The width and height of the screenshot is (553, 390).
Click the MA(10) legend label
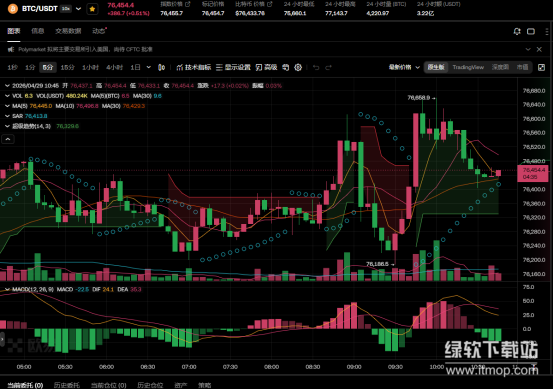click(65, 106)
